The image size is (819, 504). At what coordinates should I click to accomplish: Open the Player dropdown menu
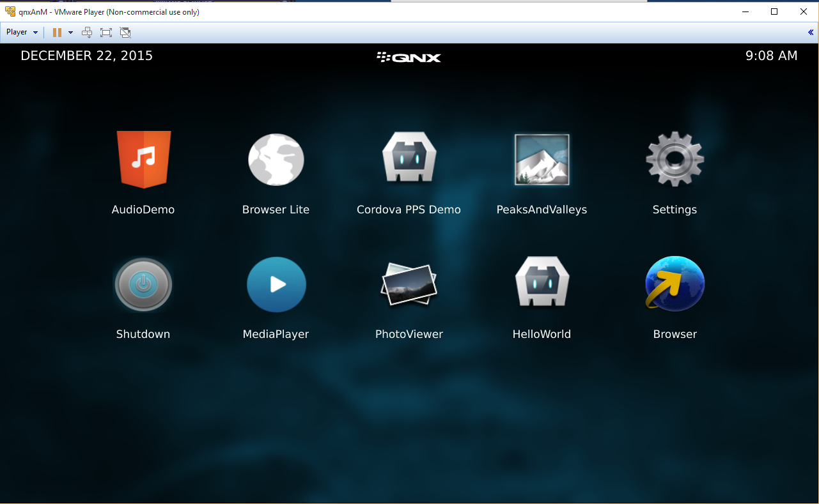(22, 32)
